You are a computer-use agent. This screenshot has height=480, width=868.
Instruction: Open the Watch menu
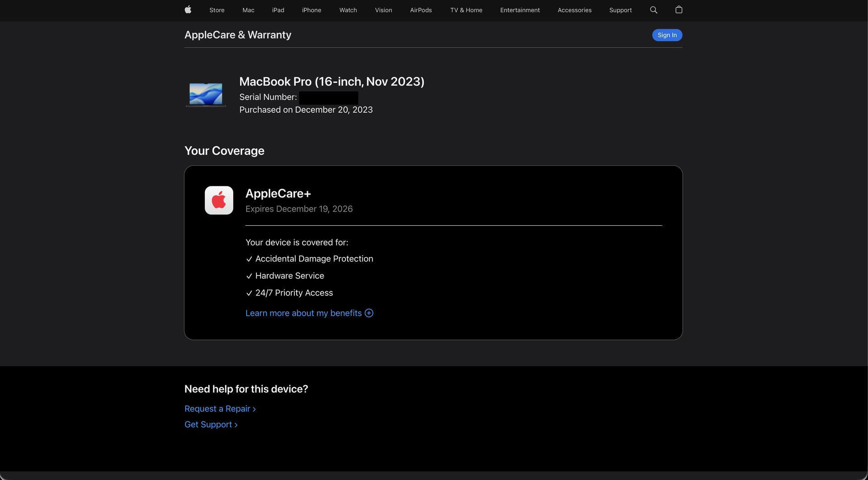point(348,10)
